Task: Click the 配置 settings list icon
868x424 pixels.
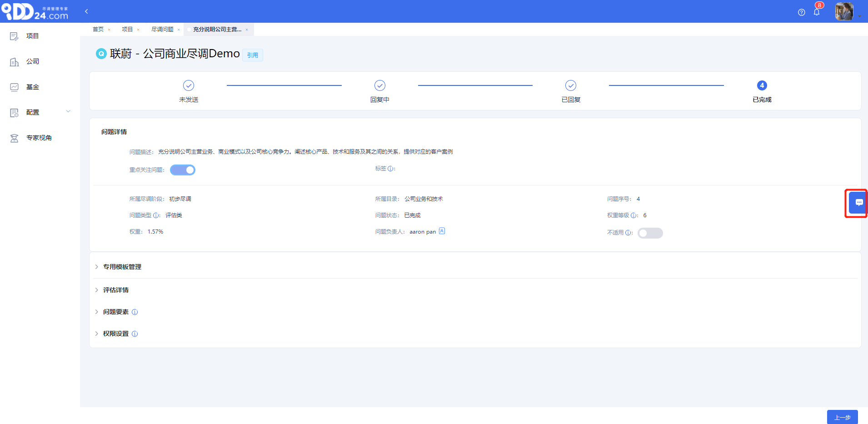Action: coord(14,113)
